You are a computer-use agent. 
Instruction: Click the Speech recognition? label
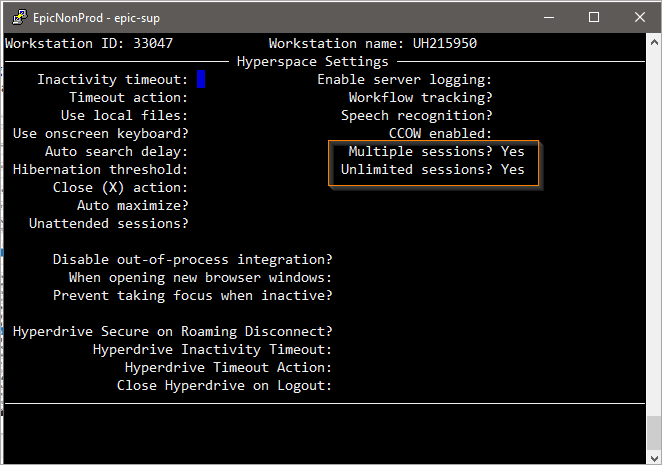[416, 115]
